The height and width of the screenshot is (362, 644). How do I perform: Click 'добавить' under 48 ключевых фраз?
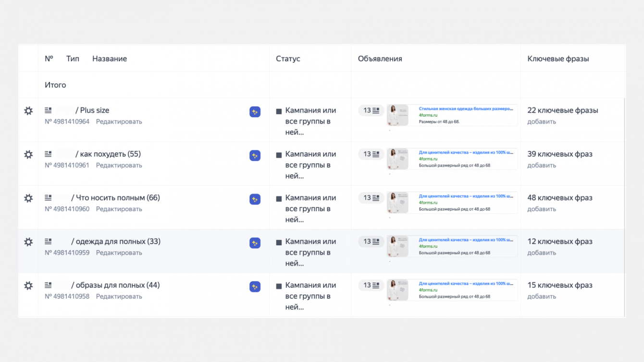(x=542, y=209)
